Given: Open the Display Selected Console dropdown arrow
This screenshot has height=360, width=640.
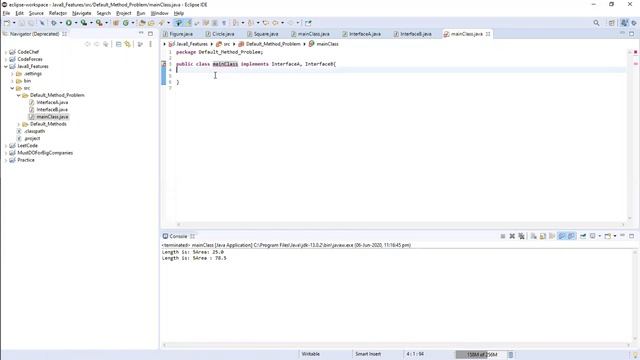Looking at the screenshot, I should click(599, 236).
